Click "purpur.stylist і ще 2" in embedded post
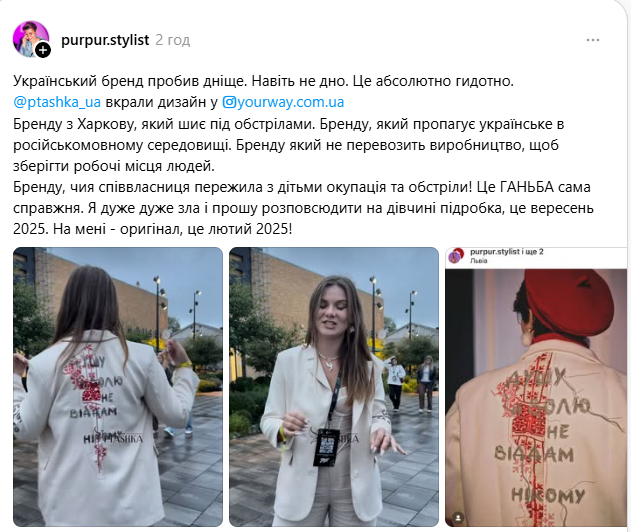The image size is (631, 532). point(507,252)
